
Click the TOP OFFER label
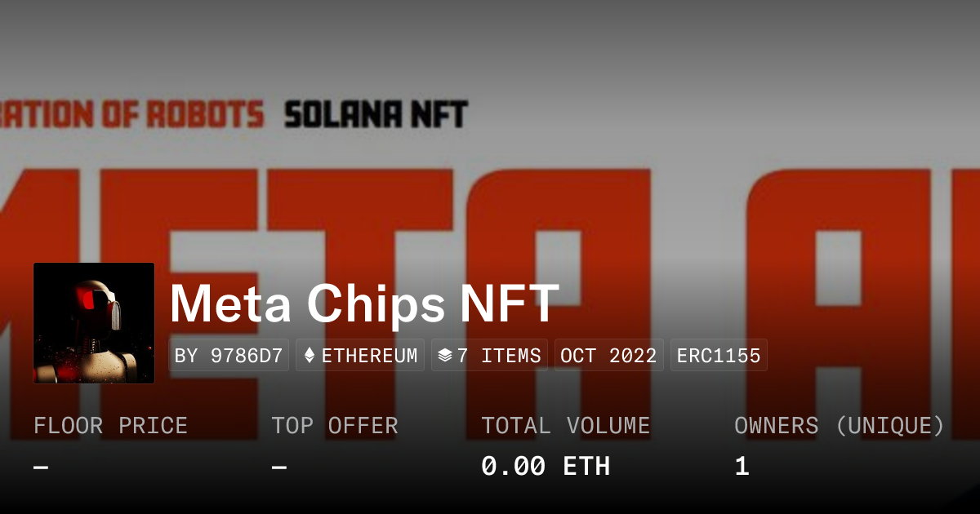click(335, 426)
